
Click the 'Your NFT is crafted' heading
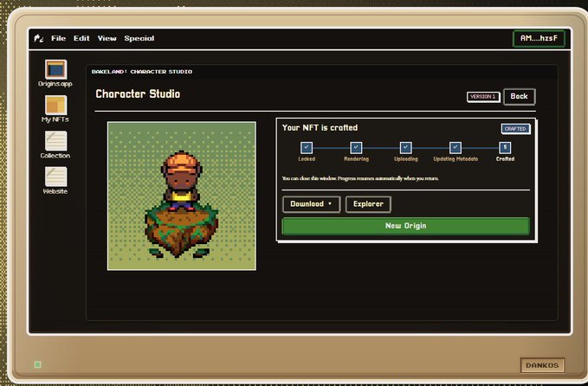click(320, 128)
